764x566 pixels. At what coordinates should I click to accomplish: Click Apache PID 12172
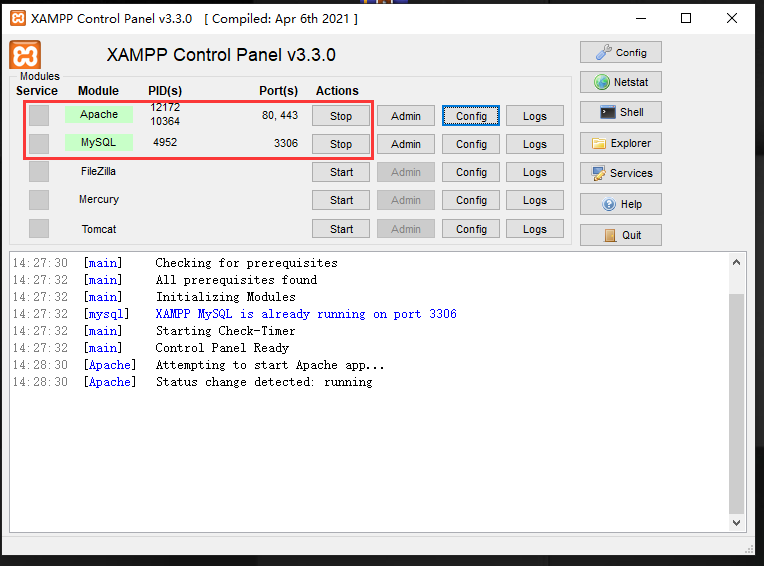pyautogui.click(x=165, y=107)
